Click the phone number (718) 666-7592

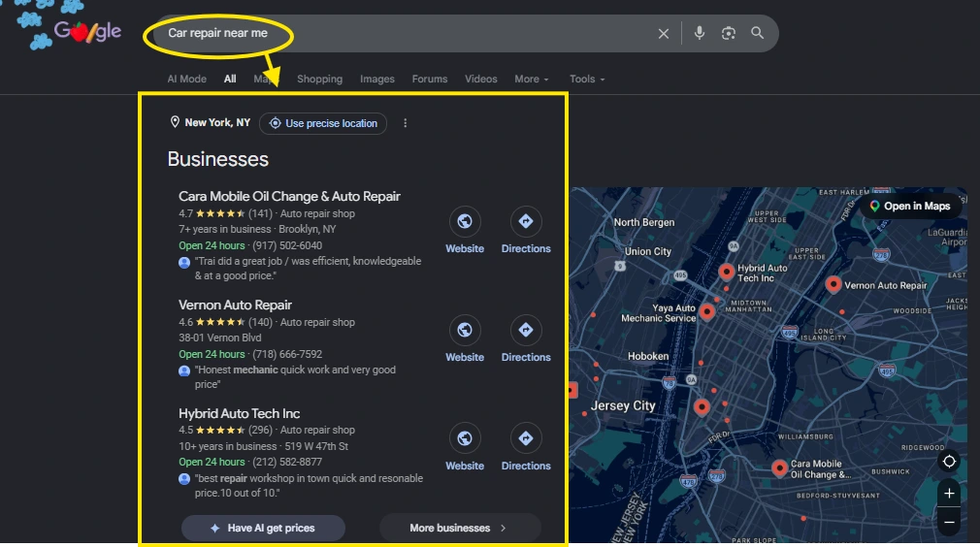287,354
